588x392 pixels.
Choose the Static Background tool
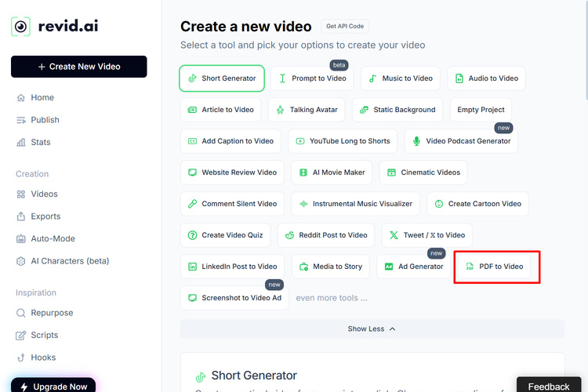pos(397,110)
